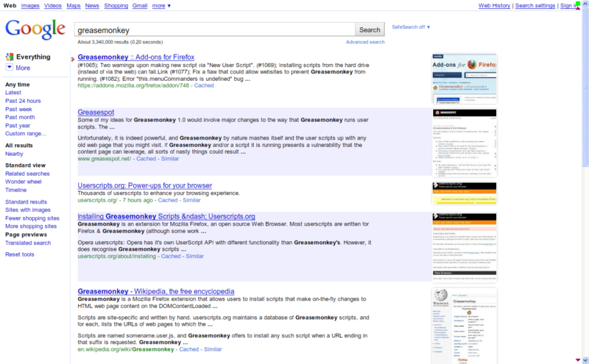Open Similar link for Wikipedia result
589x364 pixels.
[213, 349]
